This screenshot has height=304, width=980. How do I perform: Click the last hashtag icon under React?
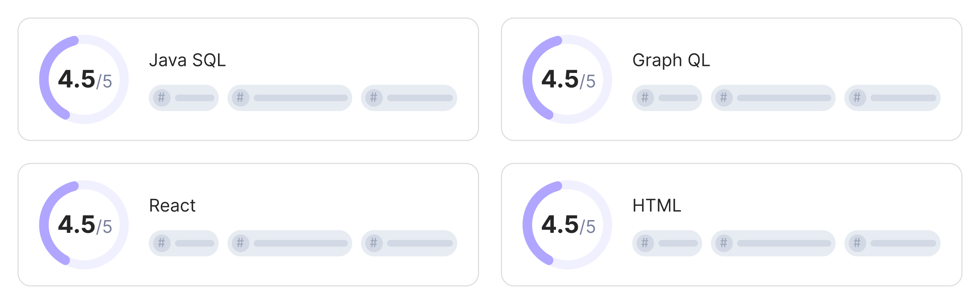click(x=374, y=243)
